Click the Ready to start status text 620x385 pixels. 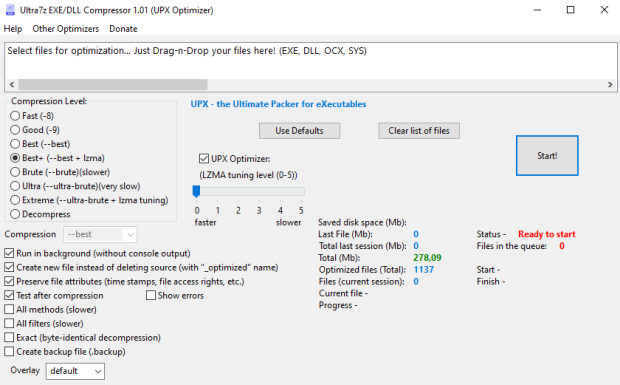[x=547, y=234]
